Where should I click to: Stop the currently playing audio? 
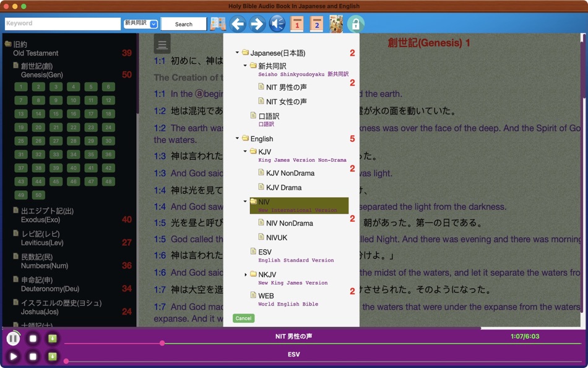coord(32,338)
